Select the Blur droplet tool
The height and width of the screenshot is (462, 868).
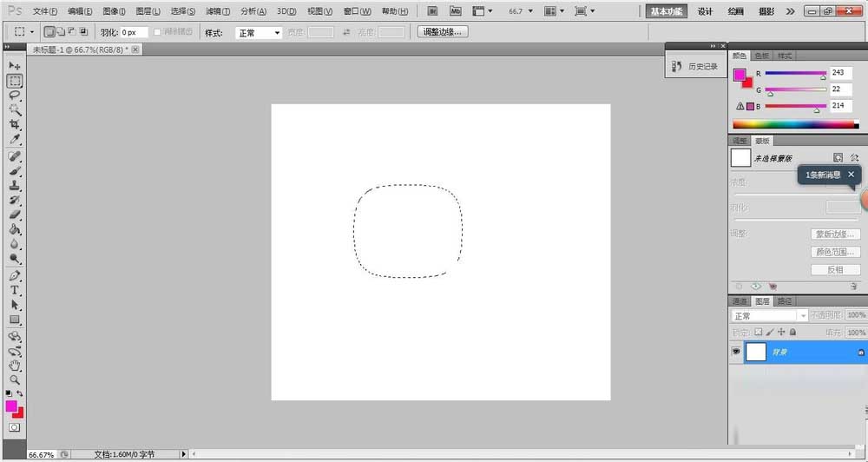(15, 244)
